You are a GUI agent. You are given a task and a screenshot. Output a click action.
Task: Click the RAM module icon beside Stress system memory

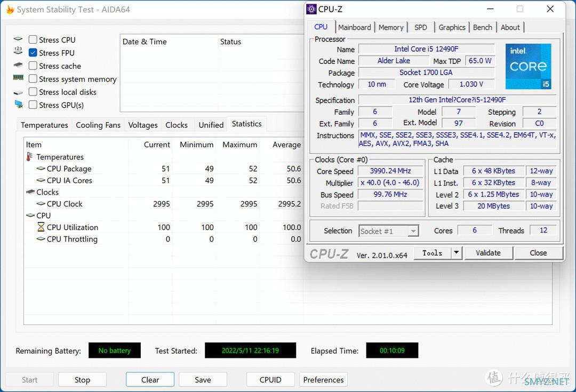[18, 77]
